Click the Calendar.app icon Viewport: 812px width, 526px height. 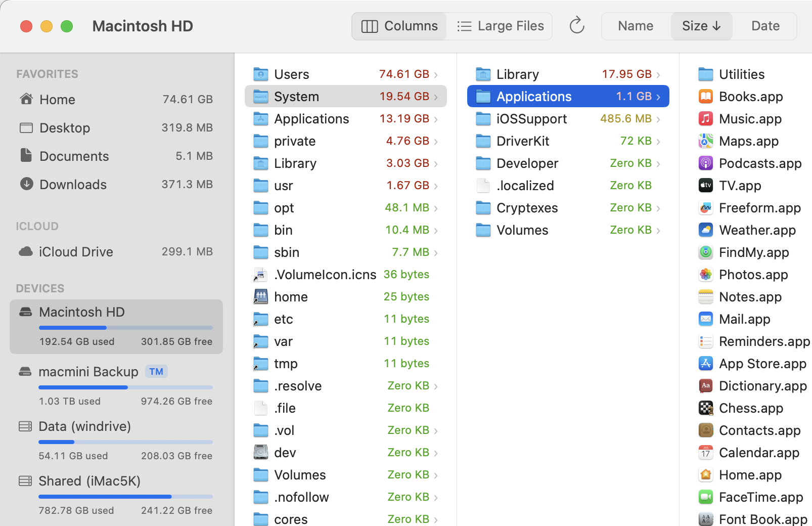[706, 453]
